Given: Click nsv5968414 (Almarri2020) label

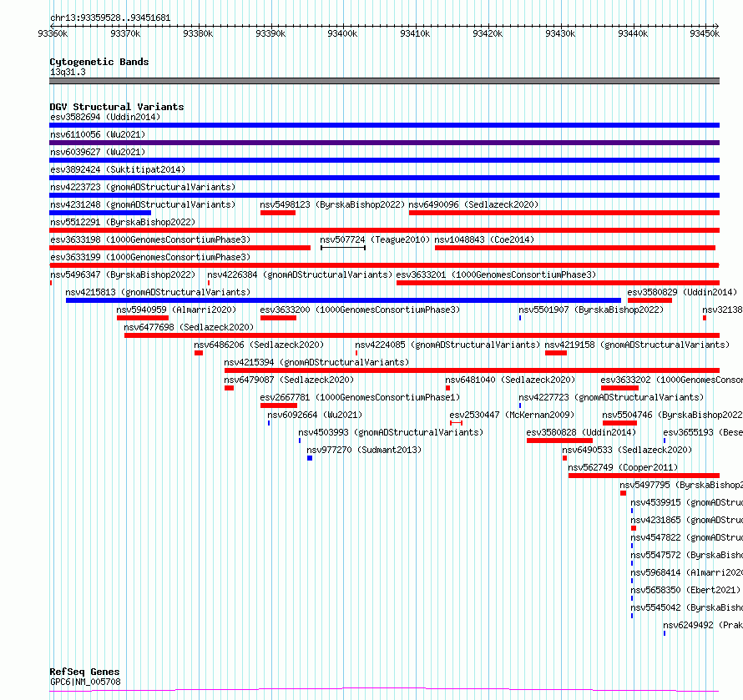Looking at the screenshot, I should [x=686, y=572].
